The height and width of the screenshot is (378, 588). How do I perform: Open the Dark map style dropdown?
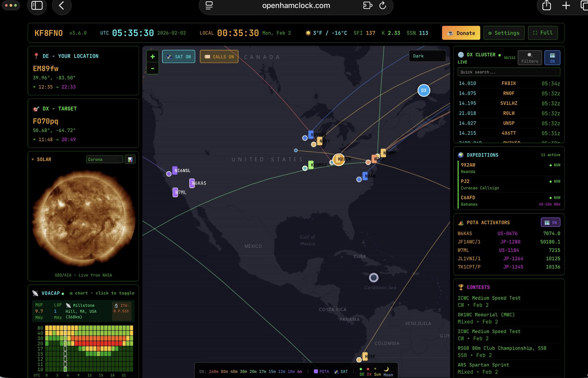tap(427, 56)
